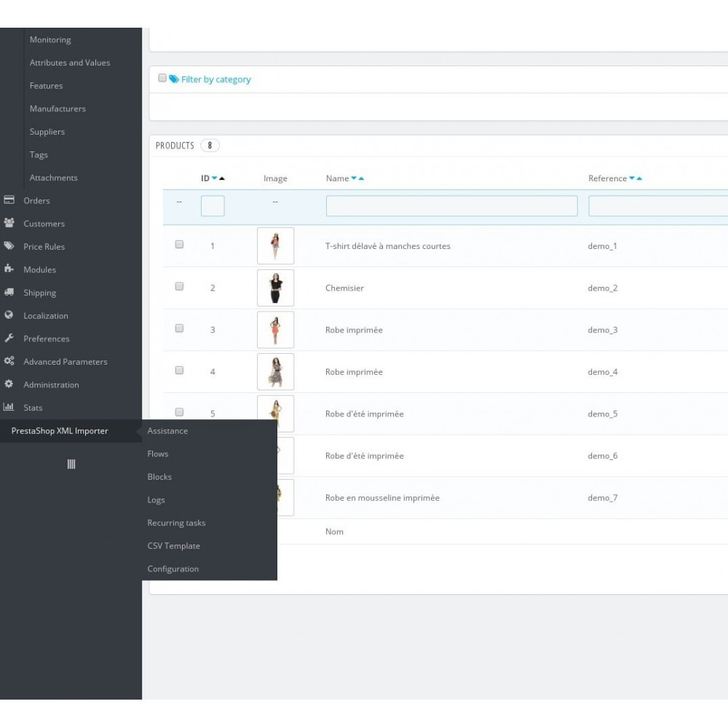This screenshot has width=728, height=728.
Task: Open CSV Template in flyout menu
Action: (174, 546)
